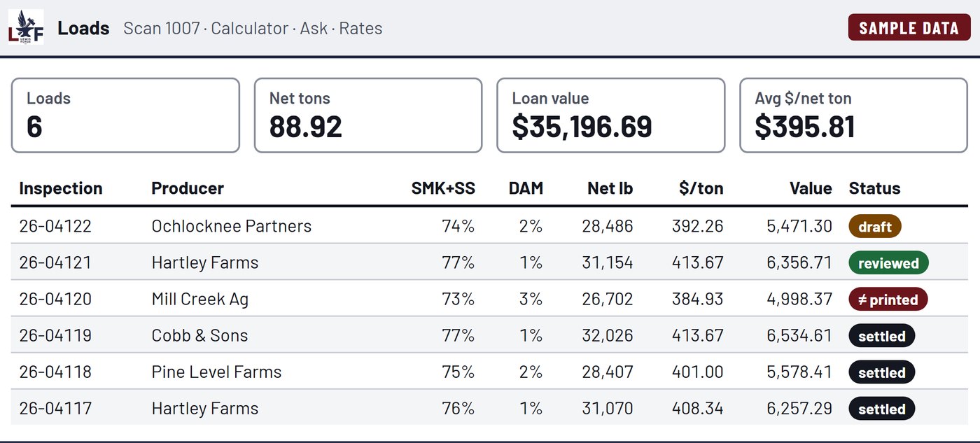Click the Loan value card

click(610, 115)
